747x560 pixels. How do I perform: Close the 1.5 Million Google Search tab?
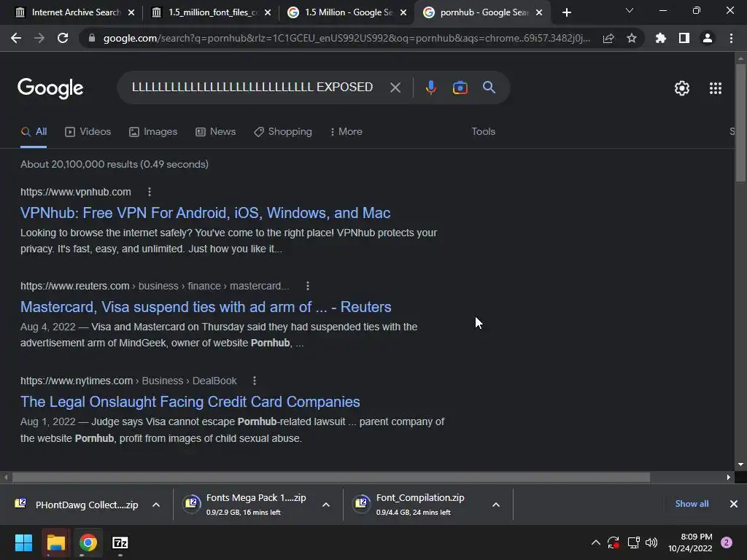(x=403, y=12)
